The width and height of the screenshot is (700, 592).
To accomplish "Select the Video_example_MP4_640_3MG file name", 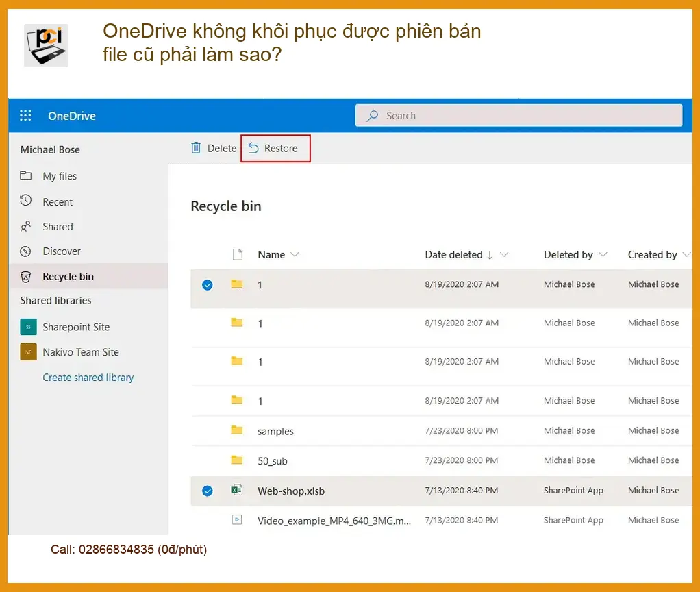I will click(x=334, y=521).
